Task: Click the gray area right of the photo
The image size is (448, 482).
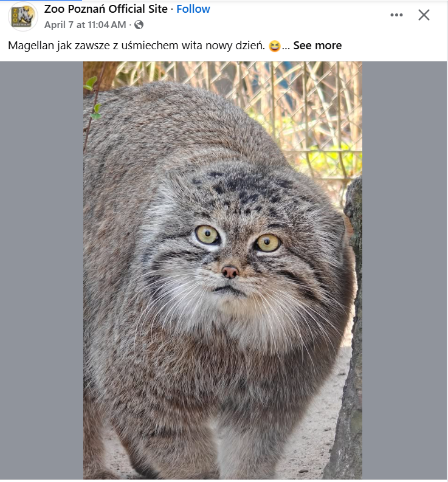Action: click(x=404, y=270)
